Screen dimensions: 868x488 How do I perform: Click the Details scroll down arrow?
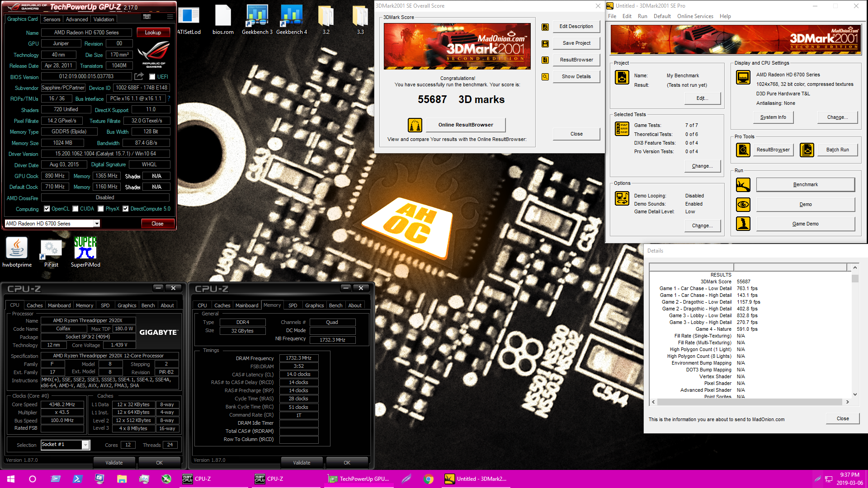(855, 394)
